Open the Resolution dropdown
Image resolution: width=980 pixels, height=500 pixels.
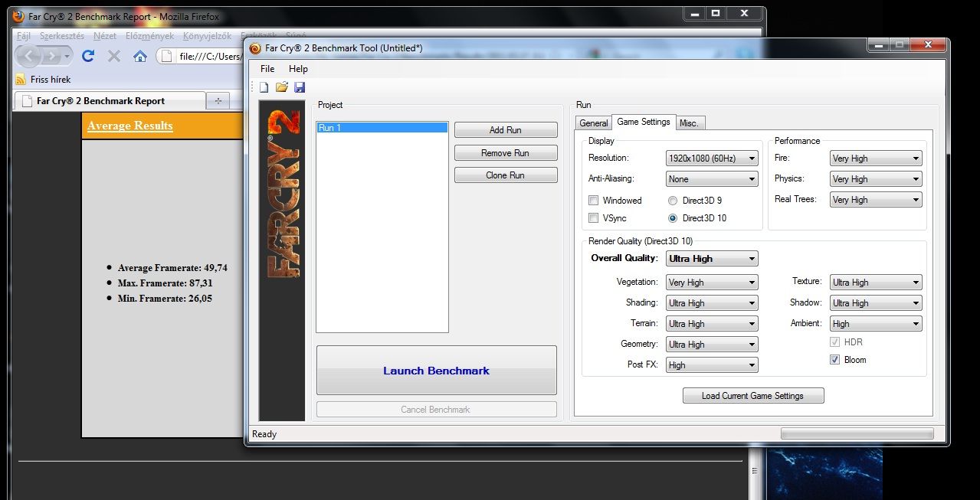pyautogui.click(x=712, y=158)
